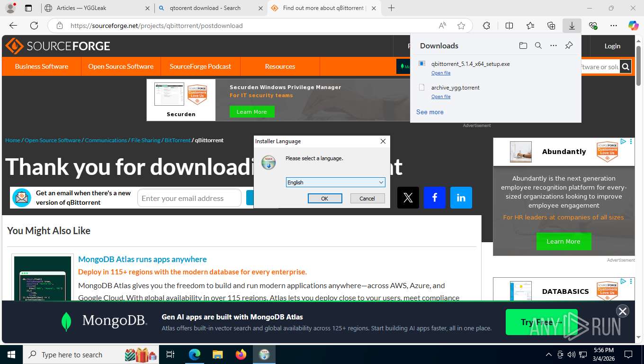Open Collections toolbar icon

[x=551, y=26]
